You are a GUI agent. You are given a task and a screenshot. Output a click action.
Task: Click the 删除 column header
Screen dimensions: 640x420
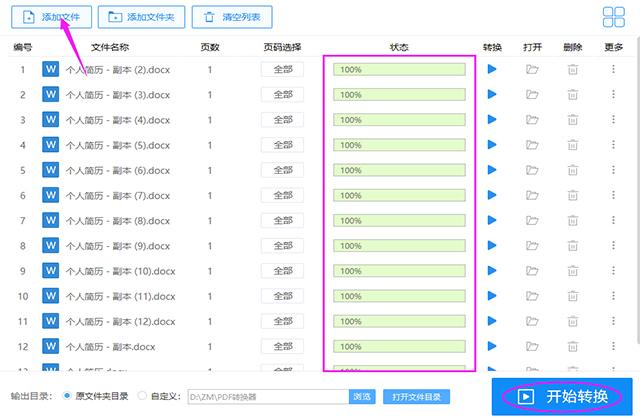point(573,47)
